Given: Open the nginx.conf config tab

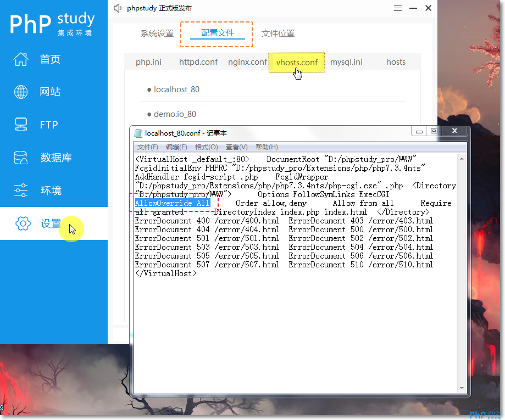Looking at the screenshot, I should tap(248, 62).
